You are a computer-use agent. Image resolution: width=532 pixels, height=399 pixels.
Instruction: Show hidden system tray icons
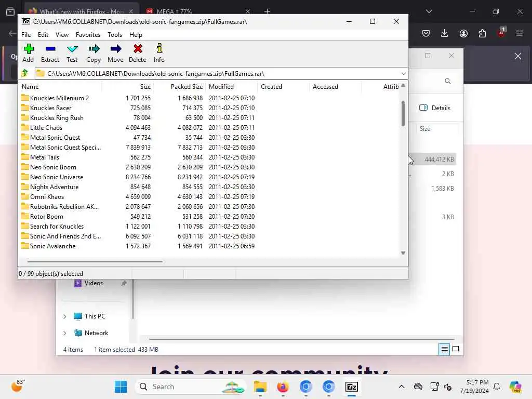(402, 387)
